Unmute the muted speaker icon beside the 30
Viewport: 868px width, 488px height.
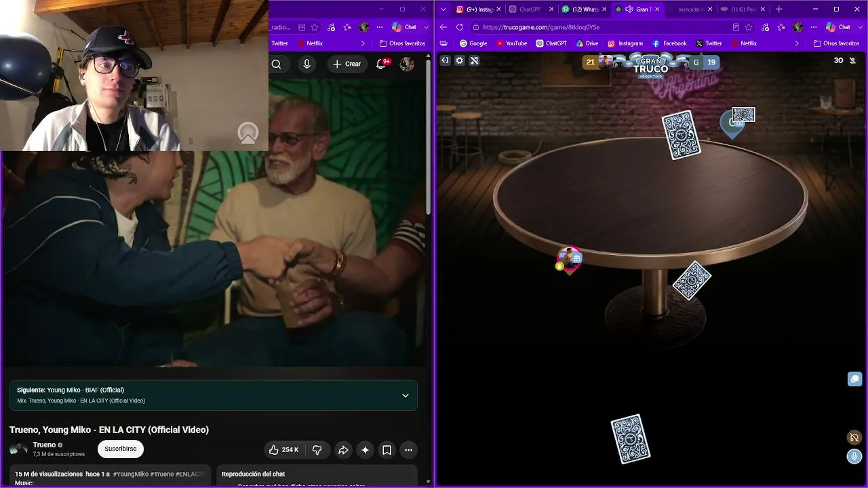852,60
